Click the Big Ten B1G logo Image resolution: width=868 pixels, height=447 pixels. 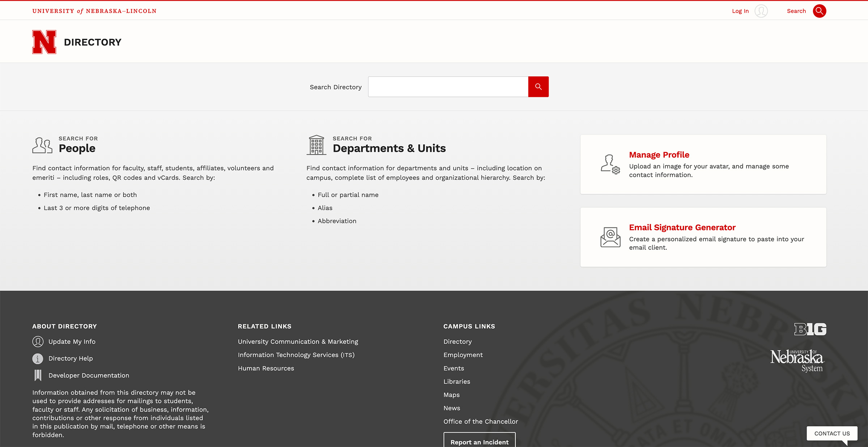(810, 329)
